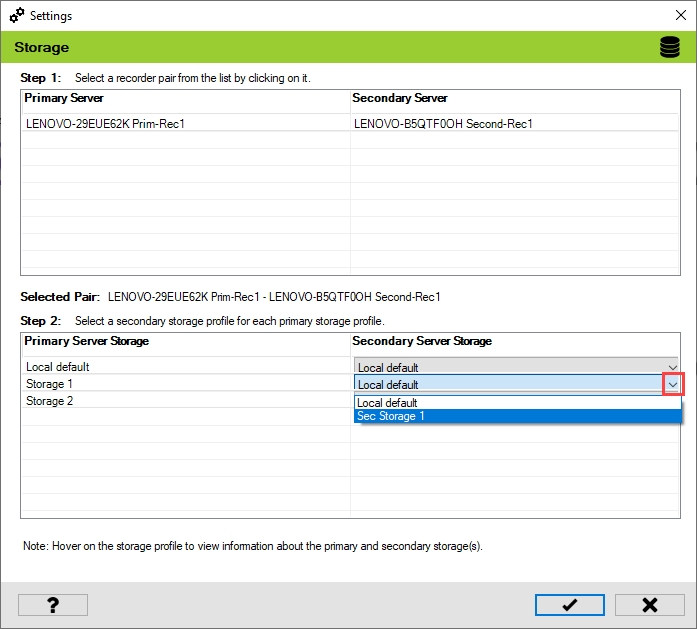Expand the Local default row dropdown arrow
This screenshot has height=629, width=697.
coord(672,367)
